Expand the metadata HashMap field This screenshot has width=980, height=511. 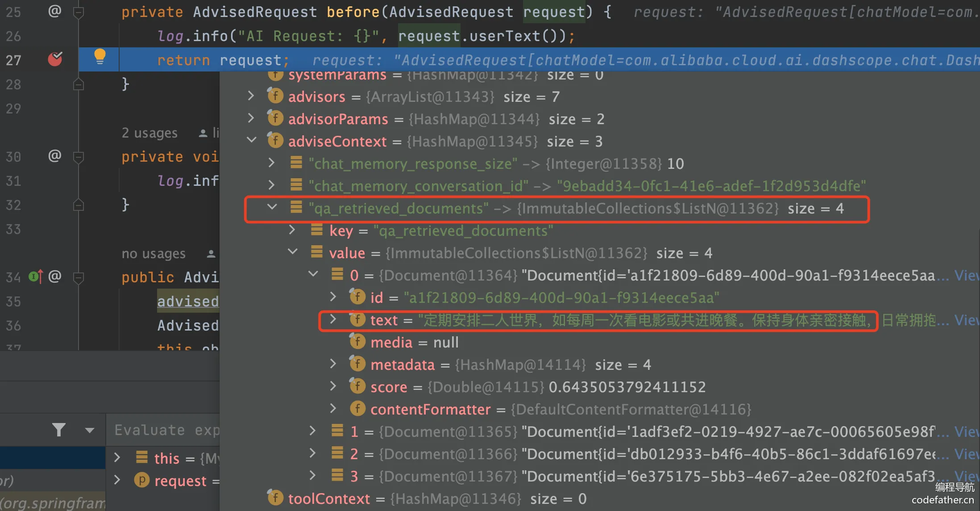coord(333,364)
